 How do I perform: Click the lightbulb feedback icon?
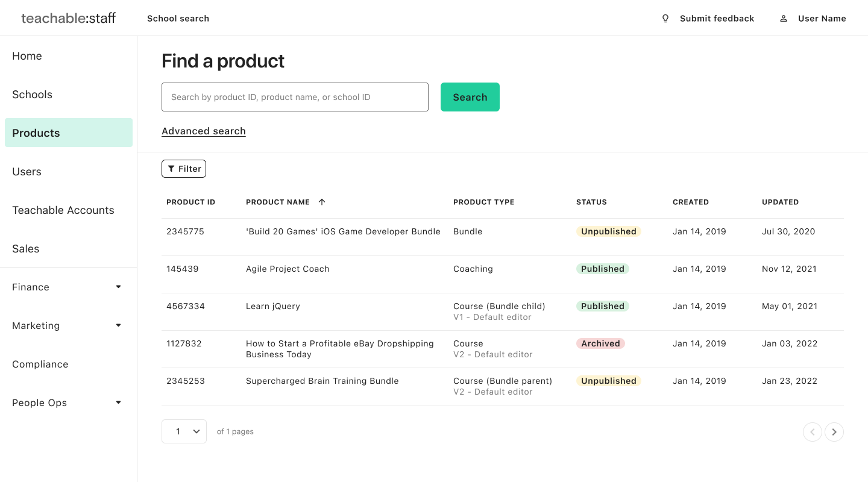point(665,19)
